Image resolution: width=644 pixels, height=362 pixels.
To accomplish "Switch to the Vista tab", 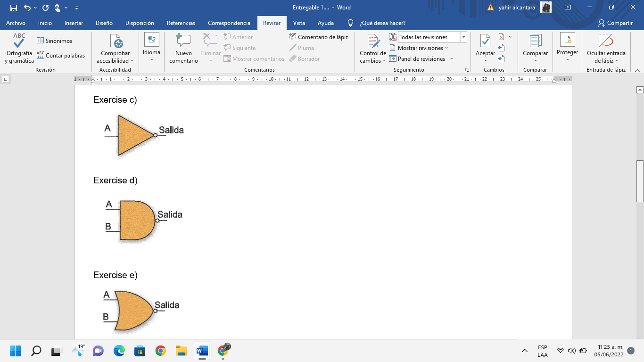I will coord(299,23).
